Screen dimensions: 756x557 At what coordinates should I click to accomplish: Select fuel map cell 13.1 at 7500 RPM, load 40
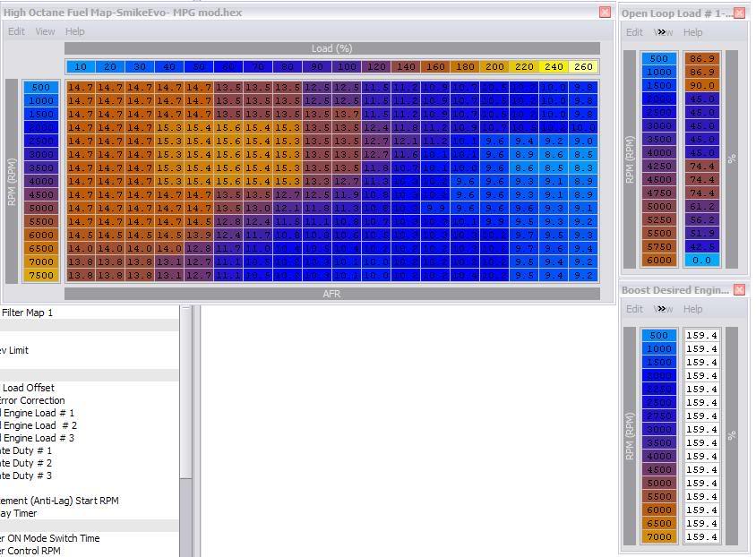coord(169,275)
